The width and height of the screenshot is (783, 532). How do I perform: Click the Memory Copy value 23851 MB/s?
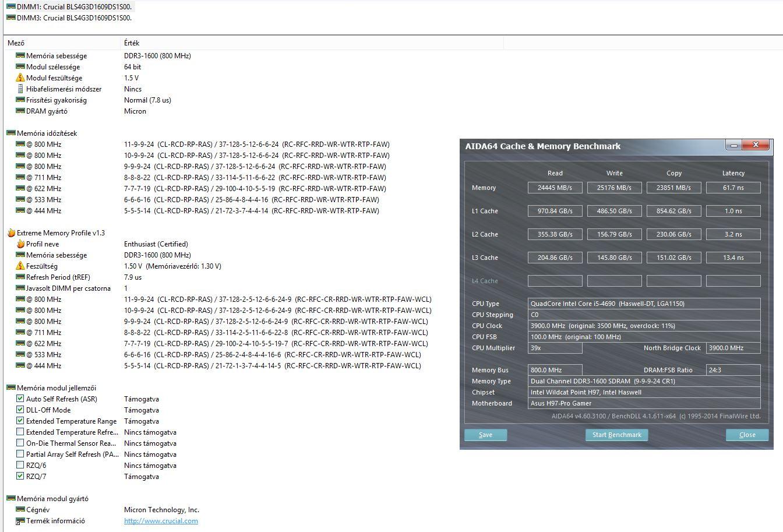point(674,188)
